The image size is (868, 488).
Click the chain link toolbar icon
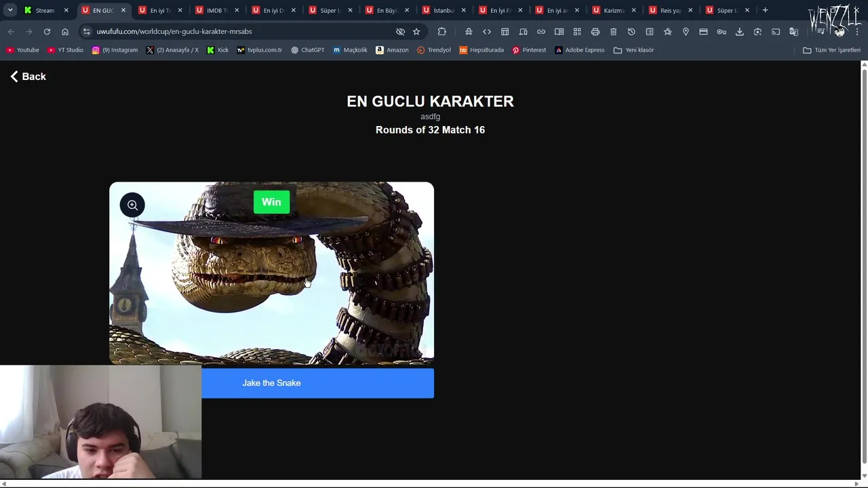[x=541, y=31]
